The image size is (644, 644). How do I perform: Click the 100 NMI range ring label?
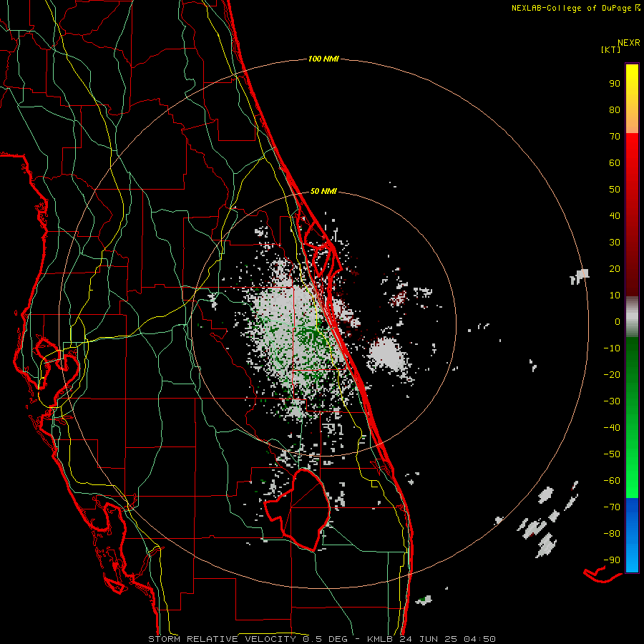click(323, 59)
